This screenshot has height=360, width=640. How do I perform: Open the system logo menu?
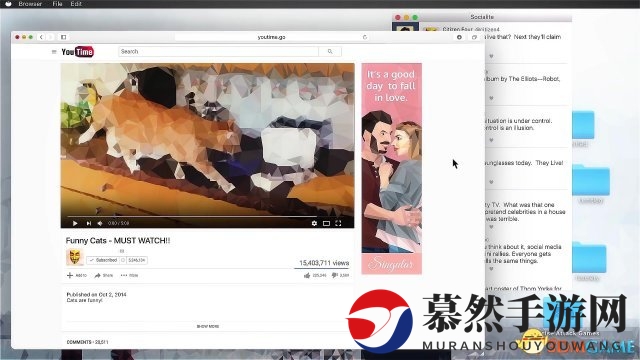tap(8, 4)
